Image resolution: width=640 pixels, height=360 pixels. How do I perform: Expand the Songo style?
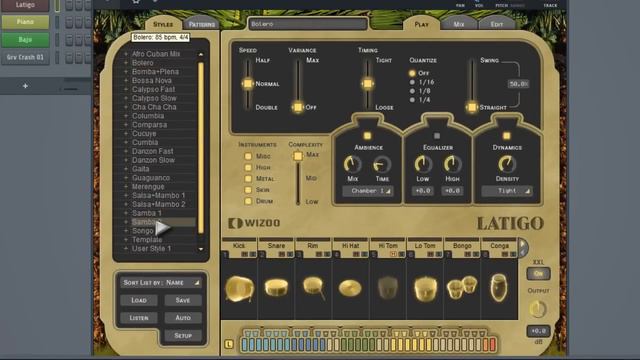(126, 231)
